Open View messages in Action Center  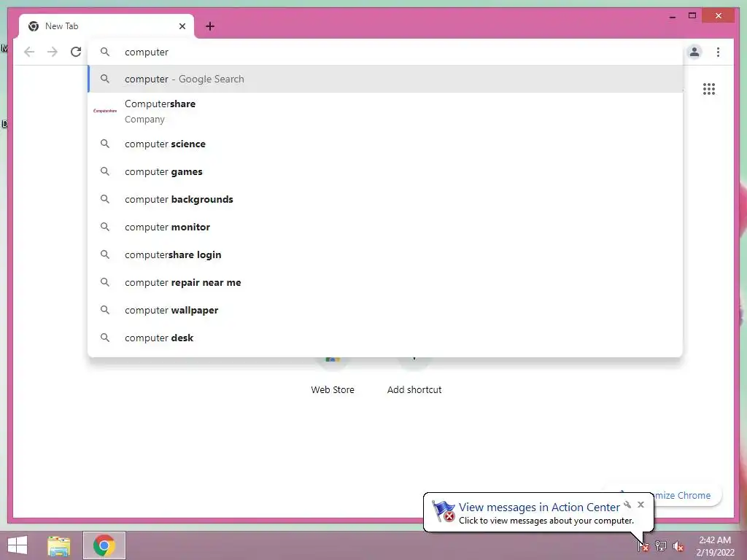click(539, 507)
